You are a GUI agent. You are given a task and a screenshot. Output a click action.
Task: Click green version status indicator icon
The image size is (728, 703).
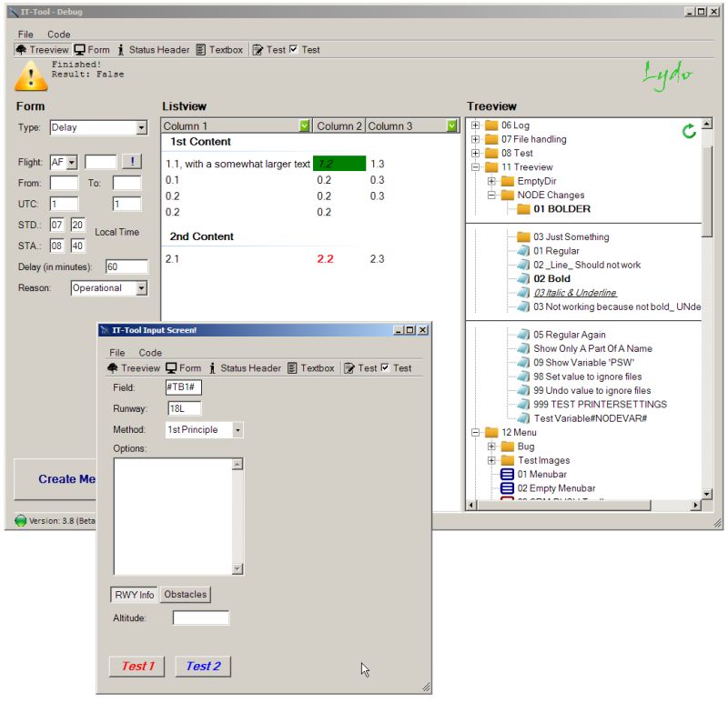coord(20,520)
